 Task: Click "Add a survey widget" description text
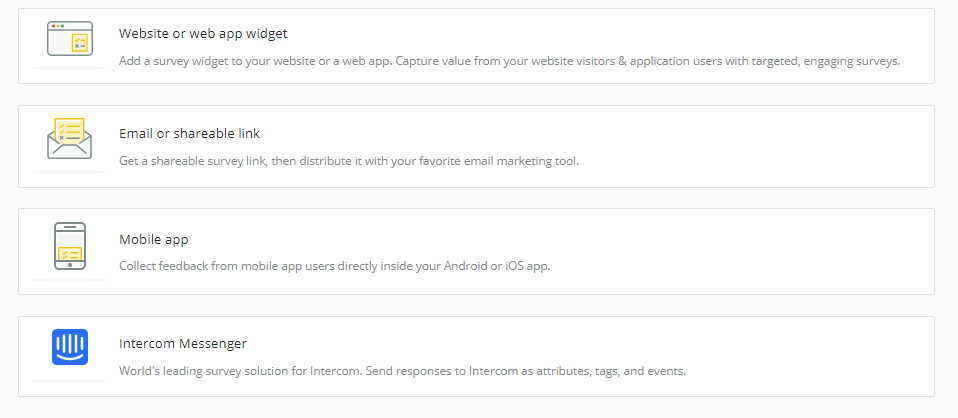510,61
